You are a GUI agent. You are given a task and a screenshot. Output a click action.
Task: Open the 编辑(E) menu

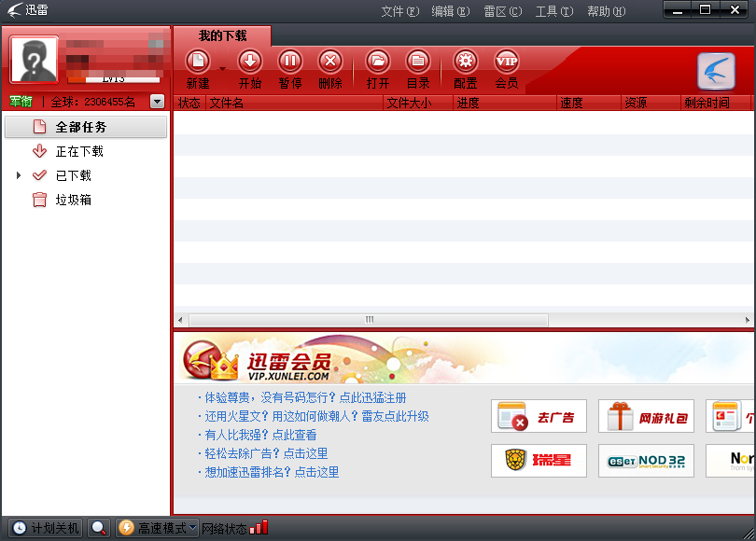tap(451, 11)
